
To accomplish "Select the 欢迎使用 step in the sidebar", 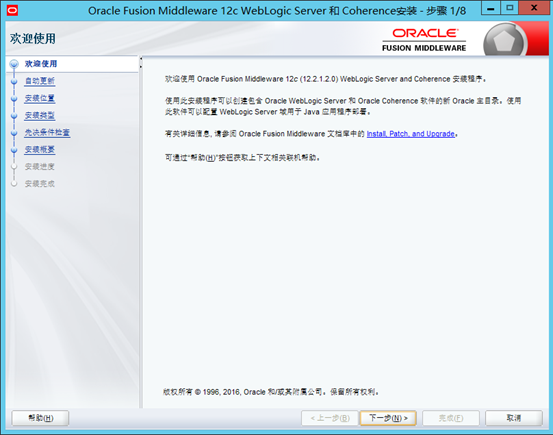I will [x=41, y=64].
